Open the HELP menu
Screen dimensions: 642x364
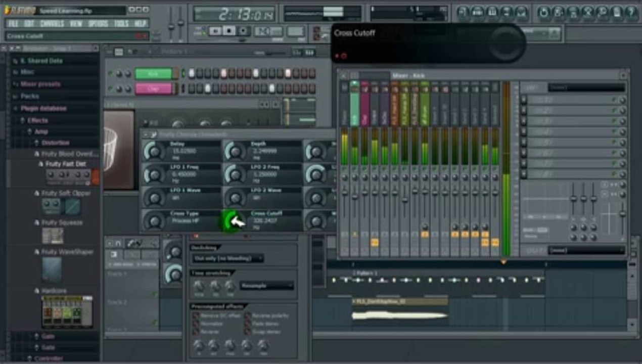[x=140, y=23]
